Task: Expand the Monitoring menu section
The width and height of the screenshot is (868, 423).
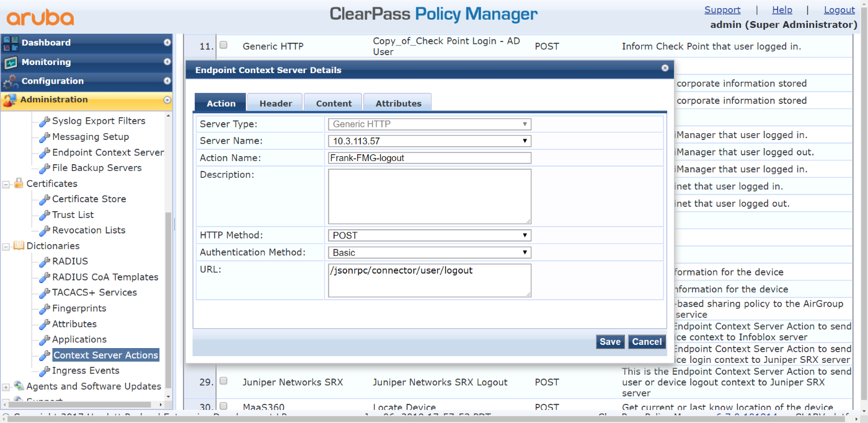Action: pyautogui.click(x=167, y=62)
